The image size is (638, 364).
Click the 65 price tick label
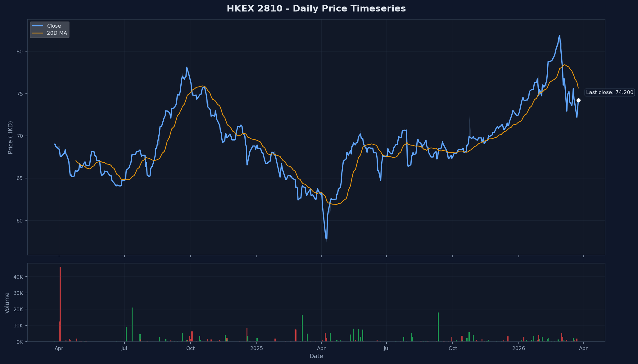[x=20, y=178]
